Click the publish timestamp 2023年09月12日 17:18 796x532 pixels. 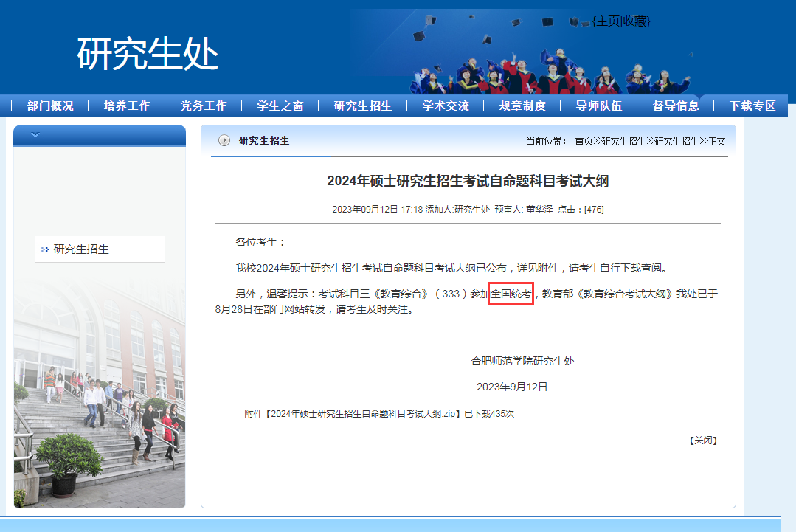(377, 209)
